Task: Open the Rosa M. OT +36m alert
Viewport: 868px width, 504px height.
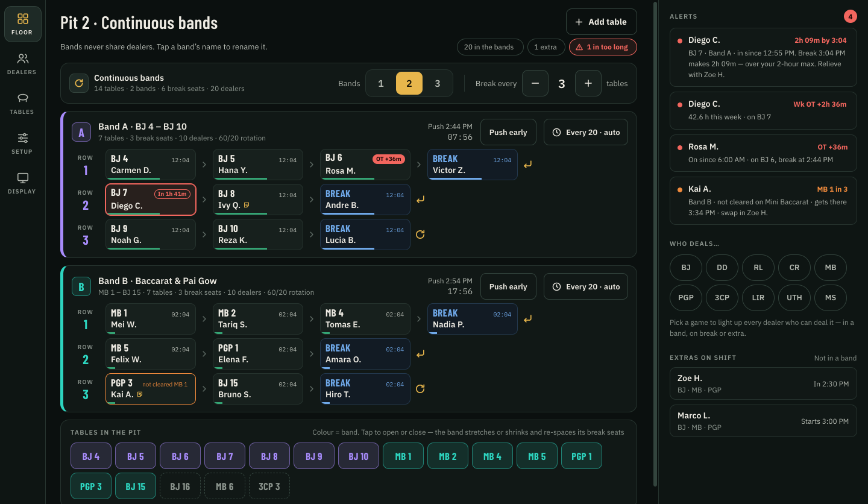Action: coord(763,153)
